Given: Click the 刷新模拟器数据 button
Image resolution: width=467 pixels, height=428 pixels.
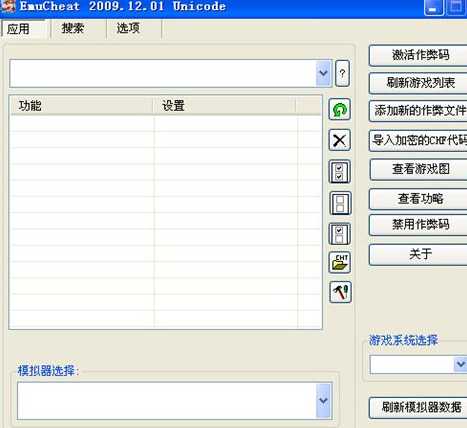Looking at the screenshot, I should 419,408.
